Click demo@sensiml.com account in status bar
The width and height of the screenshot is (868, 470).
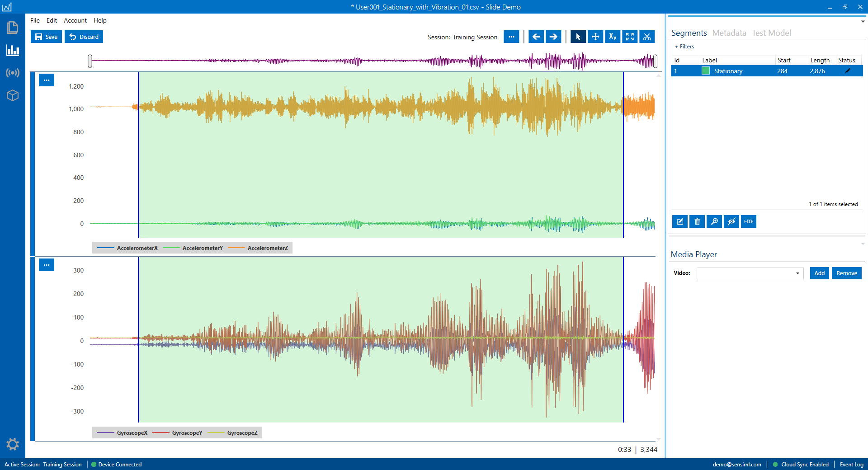(736, 465)
